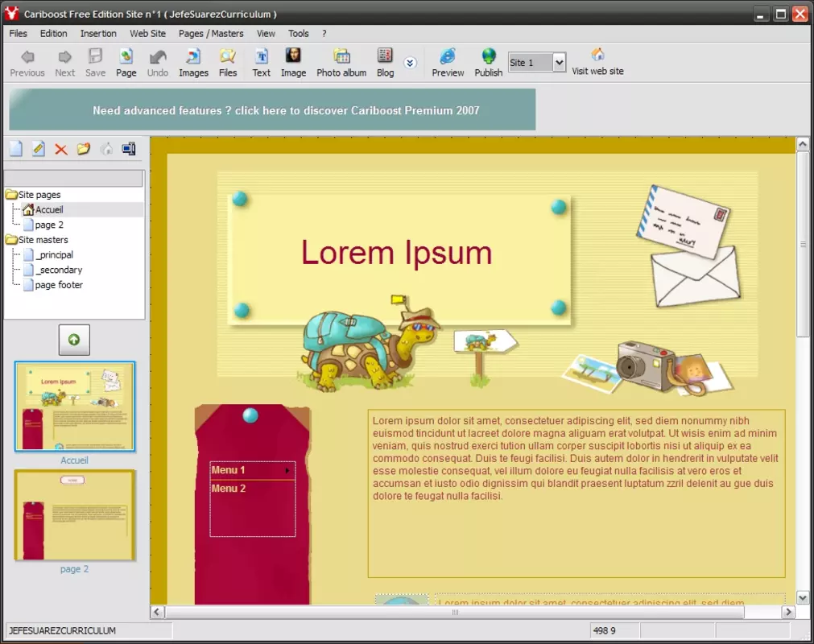Select the camera and photos image
This screenshot has width=814, height=644.
click(648, 367)
